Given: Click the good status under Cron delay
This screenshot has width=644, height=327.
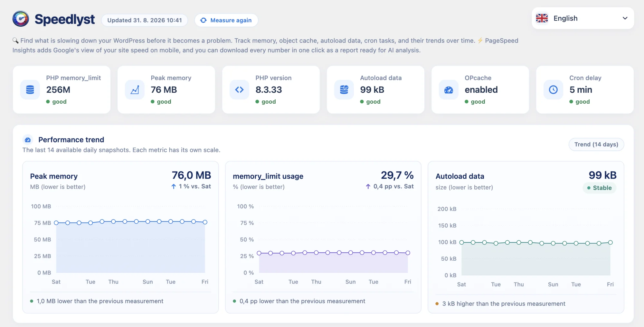Looking at the screenshot, I should [x=580, y=102].
